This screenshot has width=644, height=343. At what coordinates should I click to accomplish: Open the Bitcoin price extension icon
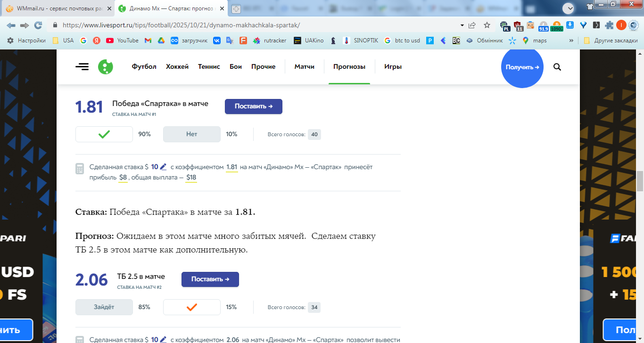tap(557, 25)
